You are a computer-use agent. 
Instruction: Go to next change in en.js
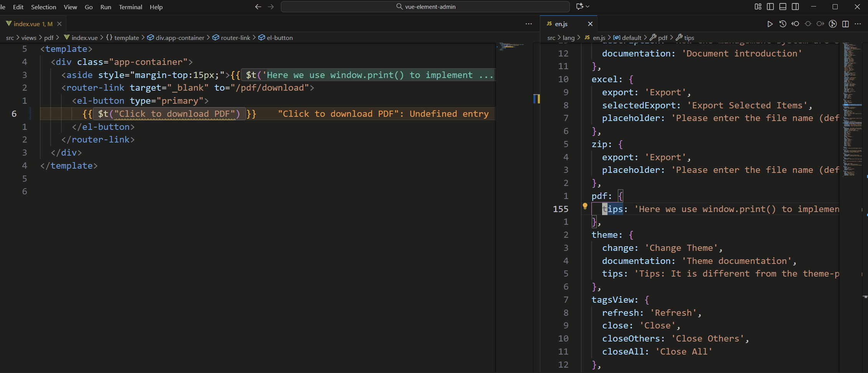tap(820, 24)
